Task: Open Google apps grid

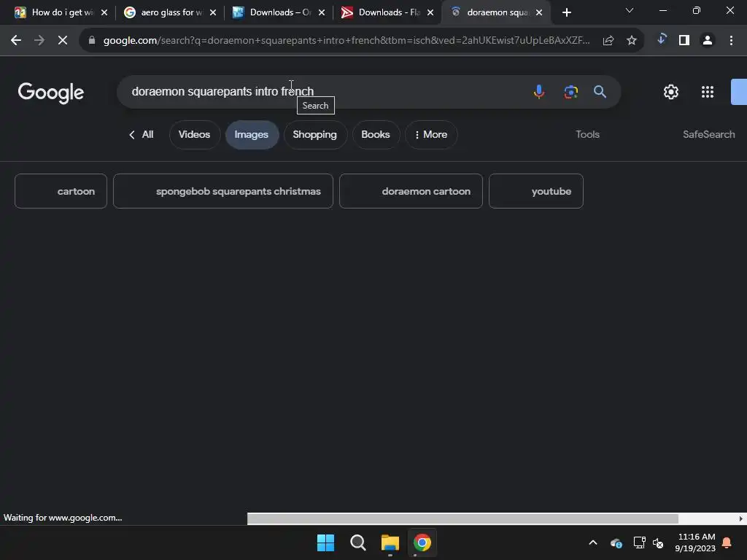Action: pyautogui.click(x=708, y=92)
